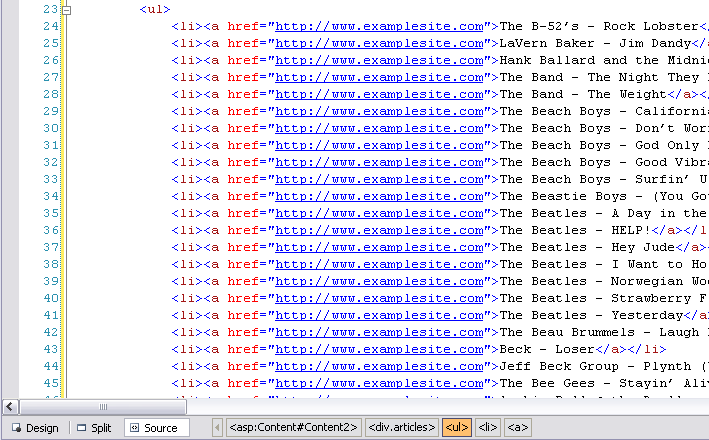This screenshot has width=709, height=440.
Task: Collapse the ul block on line 23
Action: click(66, 9)
